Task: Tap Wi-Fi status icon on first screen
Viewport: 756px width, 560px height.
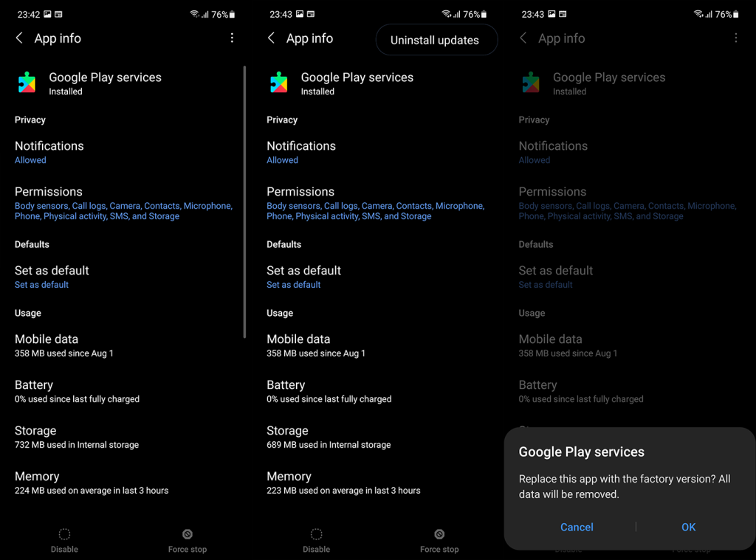Action: [194, 14]
